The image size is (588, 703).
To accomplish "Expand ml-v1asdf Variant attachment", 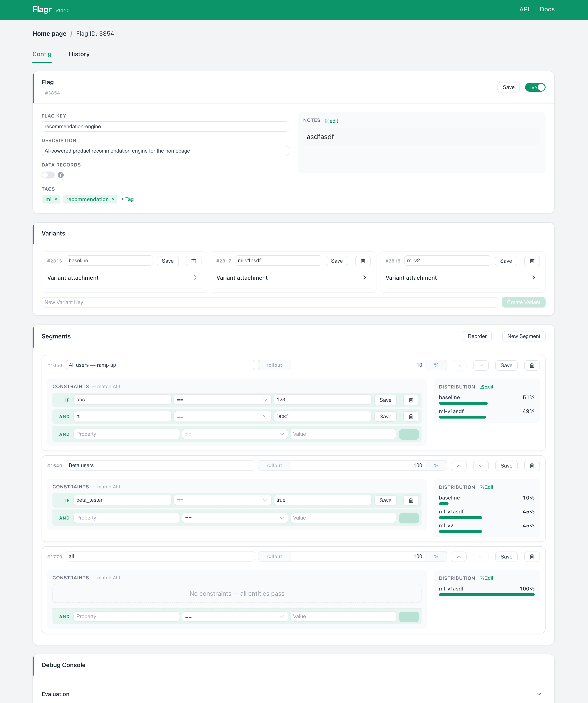I will point(293,278).
